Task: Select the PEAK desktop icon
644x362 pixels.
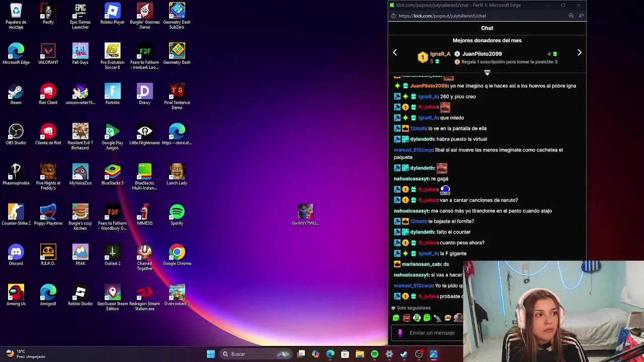Action: click(80, 255)
